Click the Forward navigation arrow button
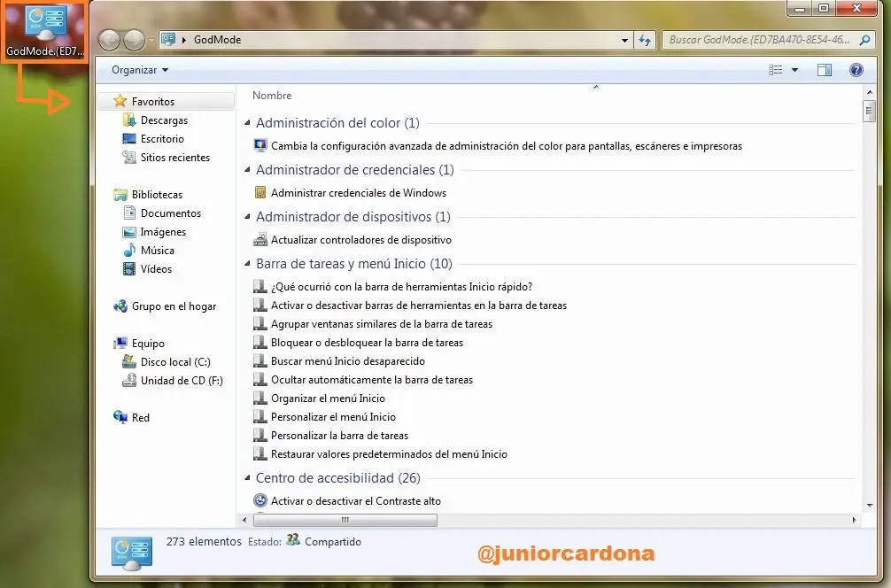The height and width of the screenshot is (588, 891). [134, 41]
